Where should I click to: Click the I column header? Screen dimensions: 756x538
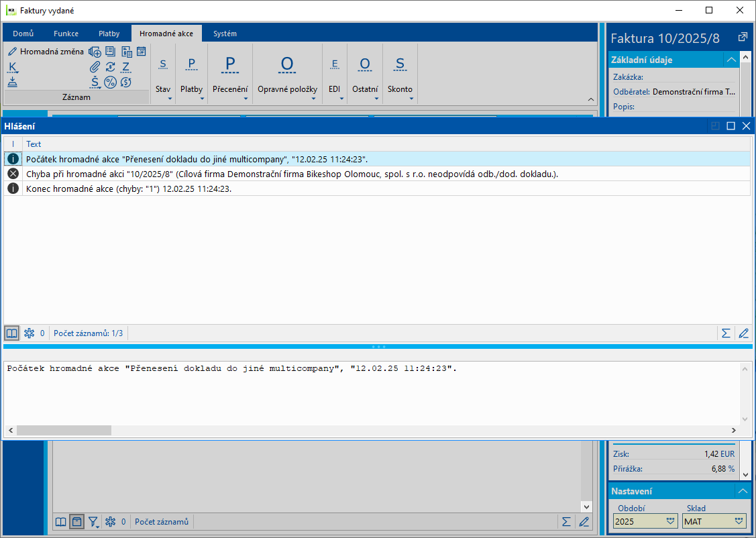pyautogui.click(x=13, y=144)
